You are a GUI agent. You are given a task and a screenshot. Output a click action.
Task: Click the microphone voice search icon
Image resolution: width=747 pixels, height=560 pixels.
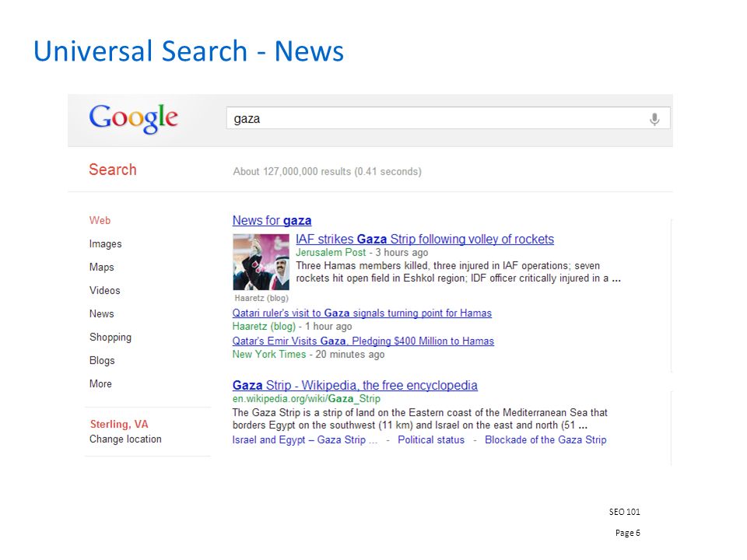coord(654,118)
